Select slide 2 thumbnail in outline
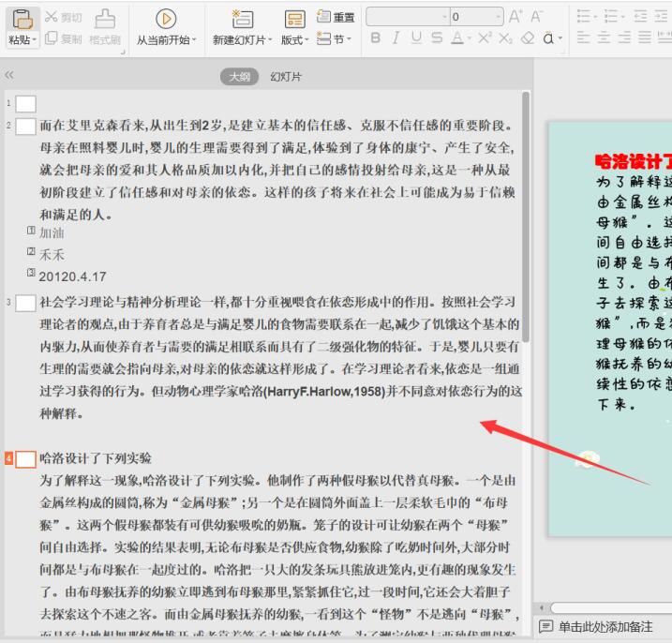This screenshot has height=643, width=672. pos(25,127)
